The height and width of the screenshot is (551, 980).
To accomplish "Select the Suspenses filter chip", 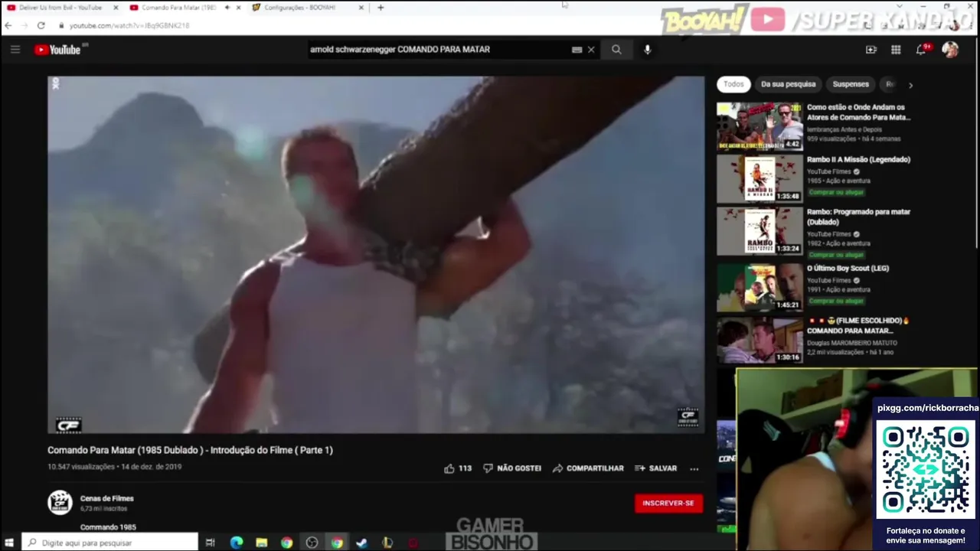I will tap(851, 84).
